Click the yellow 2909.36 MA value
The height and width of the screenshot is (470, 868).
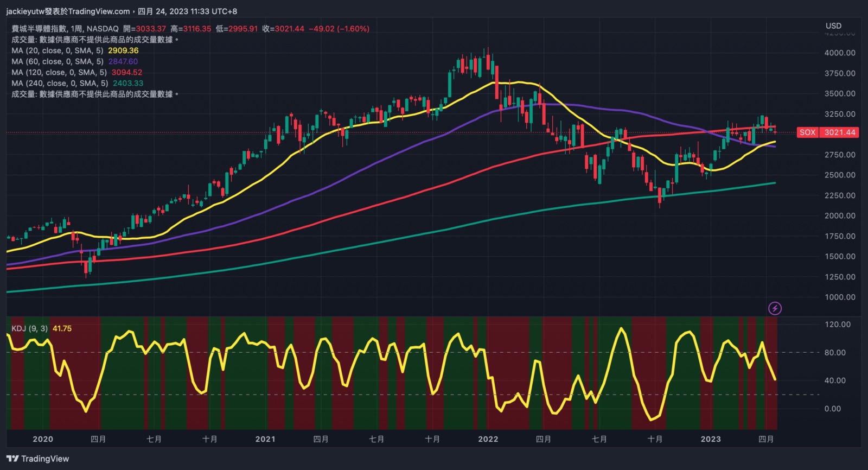coord(123,50)
